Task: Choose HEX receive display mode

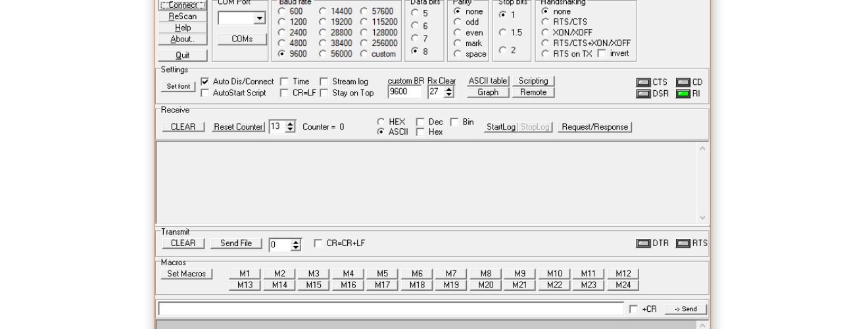Action: point(381,122)
